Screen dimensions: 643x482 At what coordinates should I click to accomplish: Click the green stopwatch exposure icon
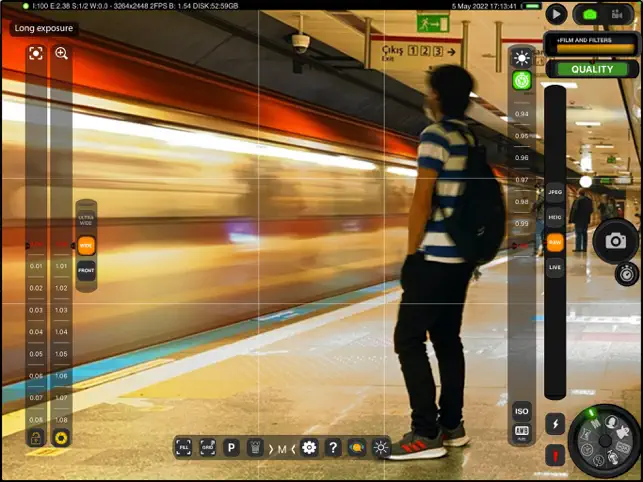(x=521, y=81)
